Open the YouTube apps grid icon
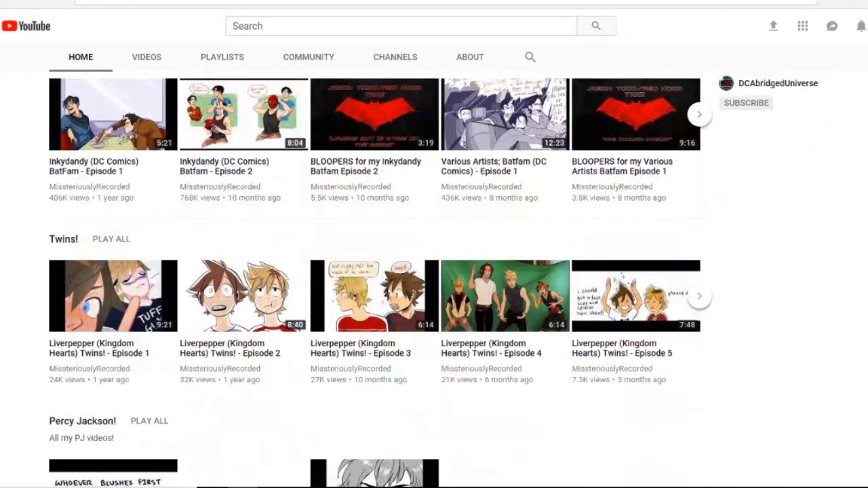Screen dimensions: 868x488 click(803, 26)
